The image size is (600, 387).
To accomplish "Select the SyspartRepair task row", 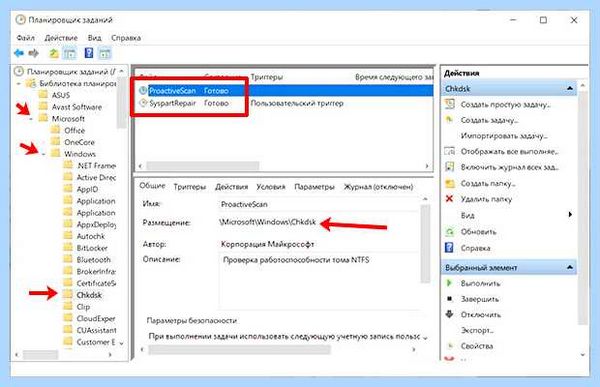I will (285, 103).
